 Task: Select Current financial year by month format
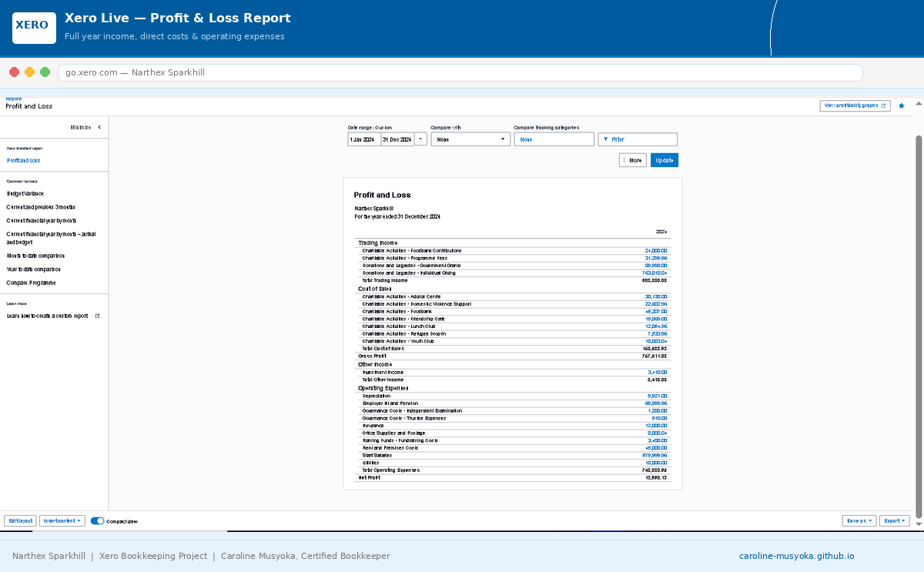tap(42, 220)
